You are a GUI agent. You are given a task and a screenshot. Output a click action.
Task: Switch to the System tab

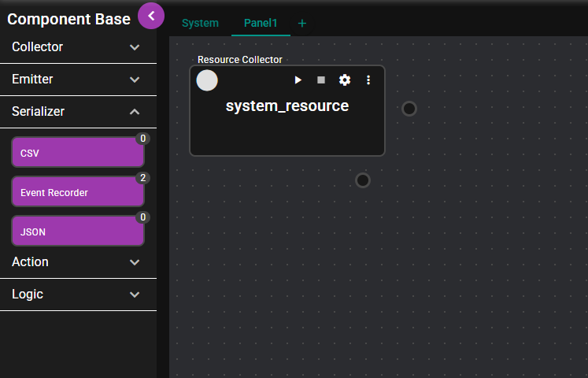coord(200,24)
